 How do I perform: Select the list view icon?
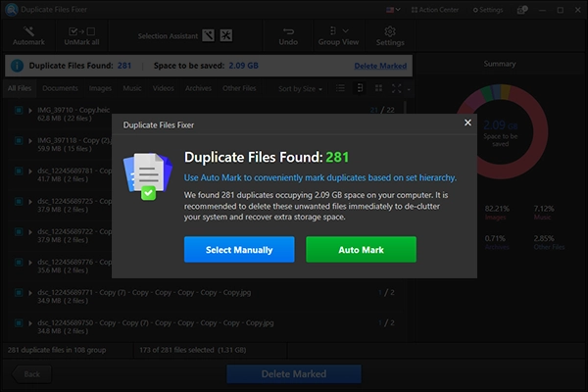pyautogui.click(x=340, y=88)
